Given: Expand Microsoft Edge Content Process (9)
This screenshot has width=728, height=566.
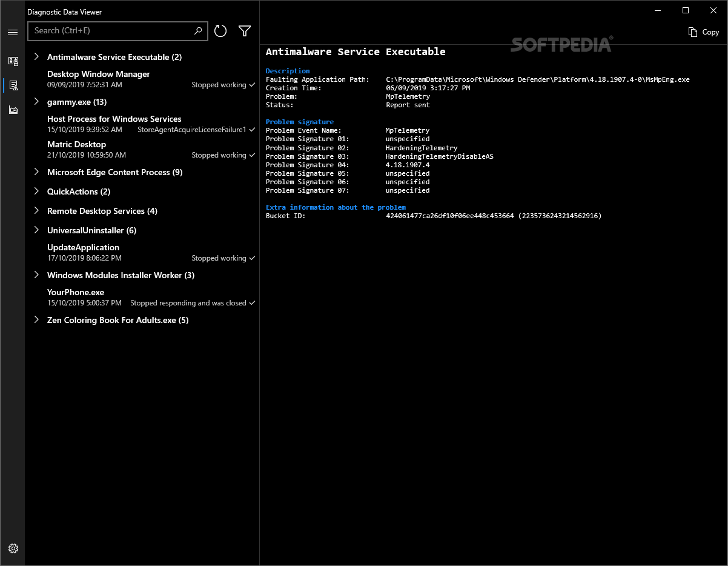Looking at the screenshot, I should pyautogui.click(x=36, y=172).
